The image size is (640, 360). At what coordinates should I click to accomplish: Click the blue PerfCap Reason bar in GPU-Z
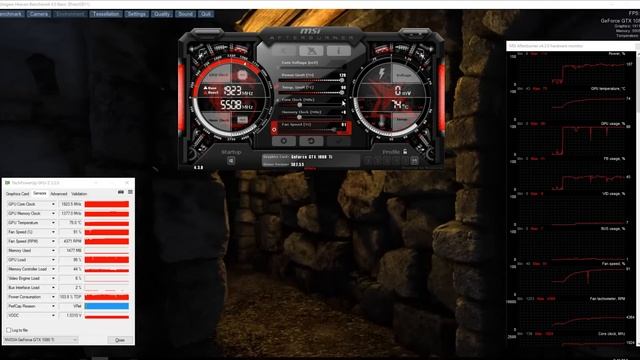coord(107,306)
